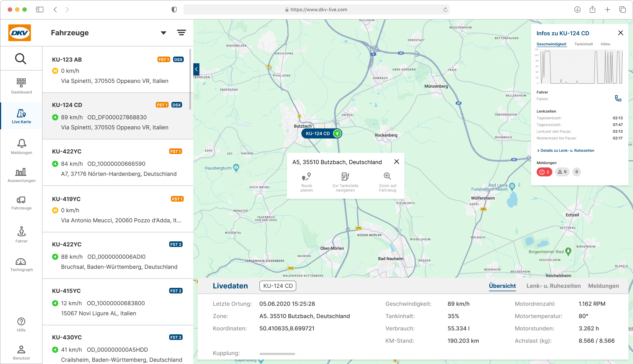Call driver via phone icon
The image size is (633, 364).
(618, 98)
